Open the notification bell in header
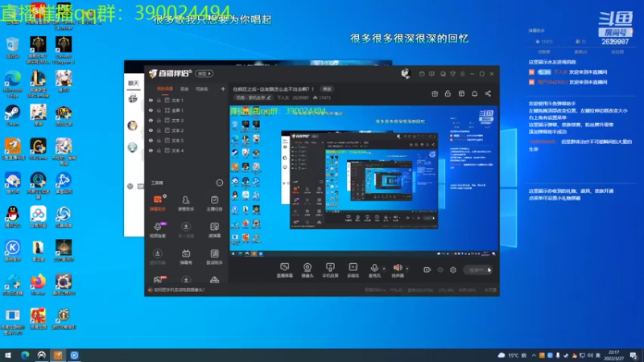Image resolution: width=644 pixels, height=362 pixels. [x=474, y=93]
